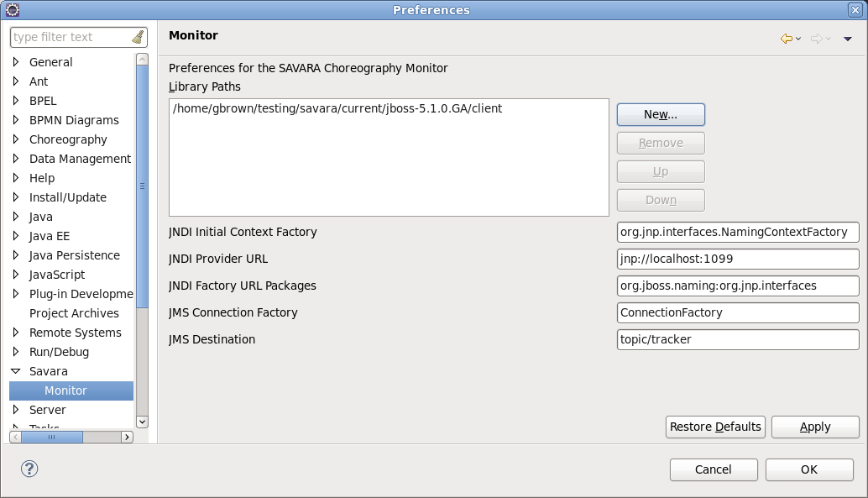
Task: Click the JMS Destination text field
Action: (738, 339)
